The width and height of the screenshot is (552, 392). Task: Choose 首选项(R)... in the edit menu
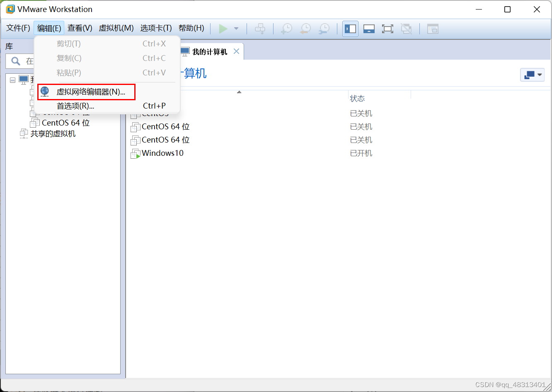point(107,106)
